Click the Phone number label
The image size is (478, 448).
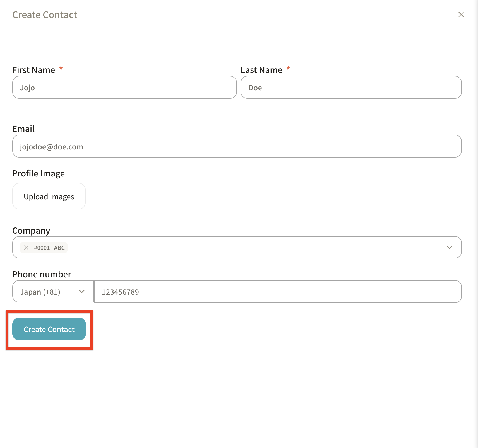[x=42, y=274]
